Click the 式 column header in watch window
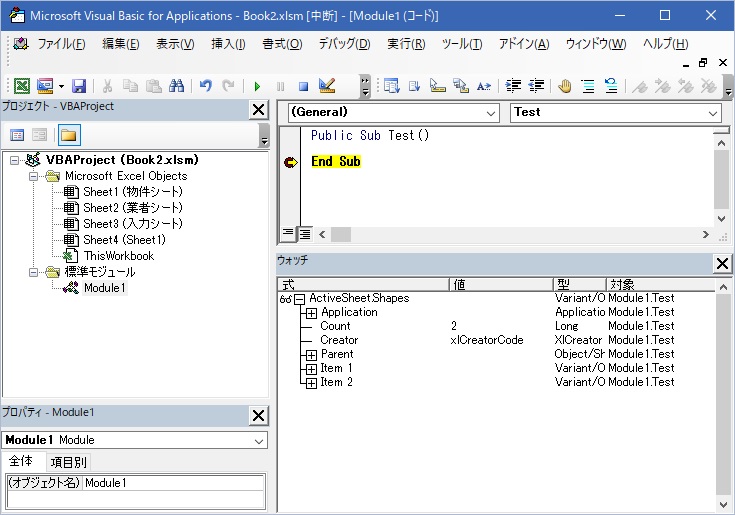 [364, 284]
